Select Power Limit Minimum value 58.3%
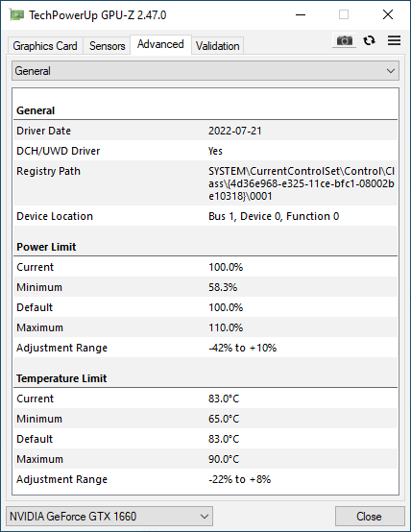This screenshot has height=532, width=411. [x=223, y=287]
